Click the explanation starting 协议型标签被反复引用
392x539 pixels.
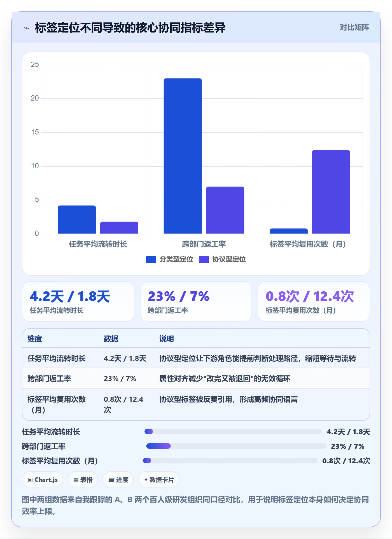tap(228, 399)
